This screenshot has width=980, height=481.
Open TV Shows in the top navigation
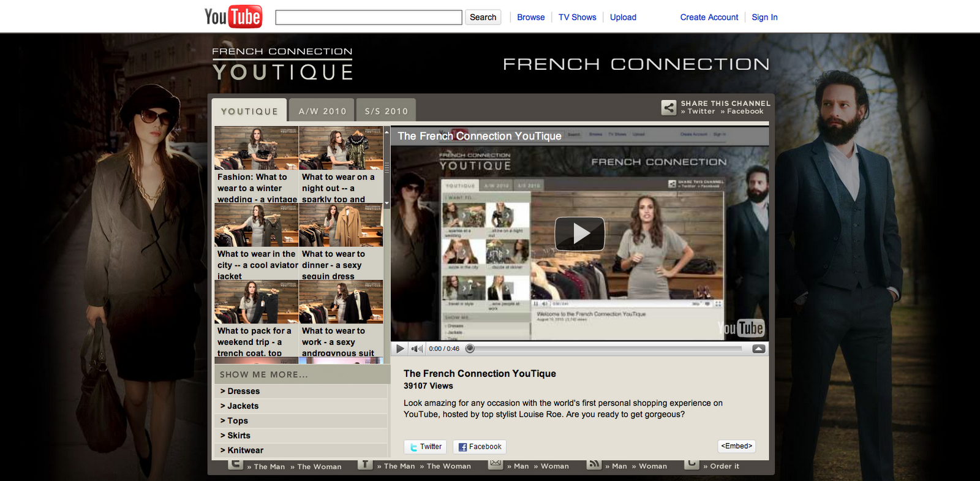click(x=577, y=17)
